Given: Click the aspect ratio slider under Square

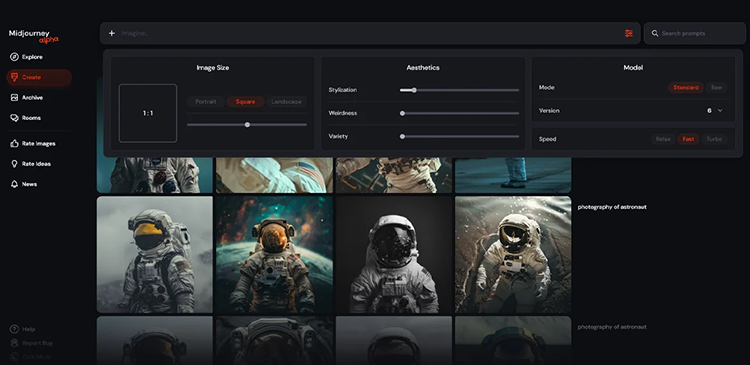Looking at the screenshot, I should coord(247,125).
